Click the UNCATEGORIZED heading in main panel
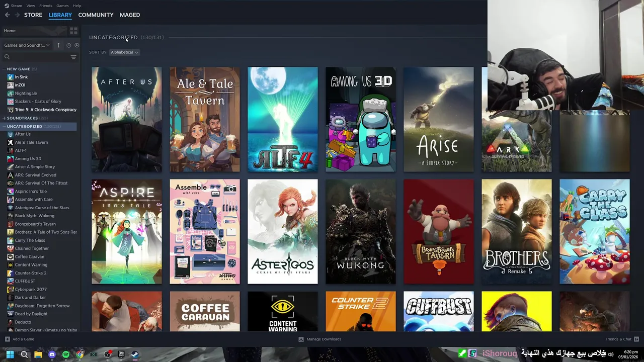The height and width of the screenshot is (362, 644). click(113, 37)
